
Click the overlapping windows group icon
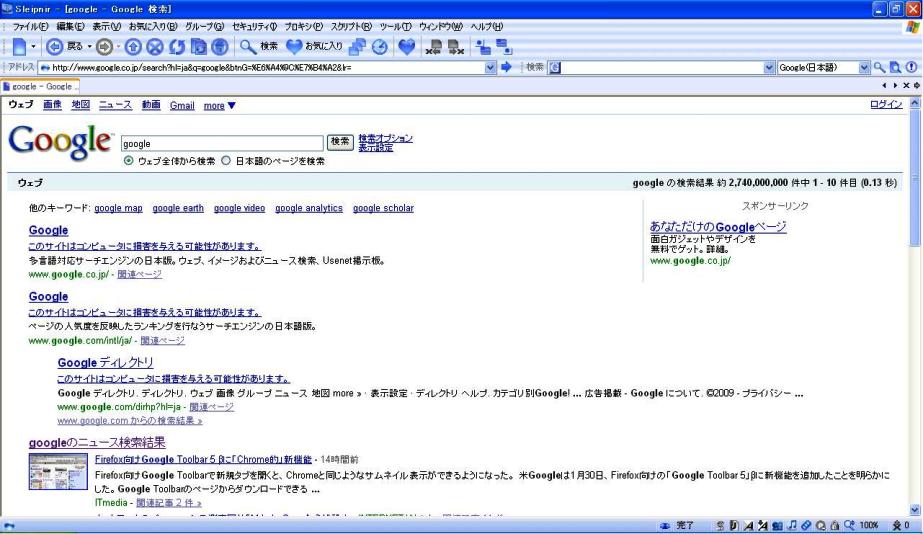pyautogui.click(x=357, y=47)
